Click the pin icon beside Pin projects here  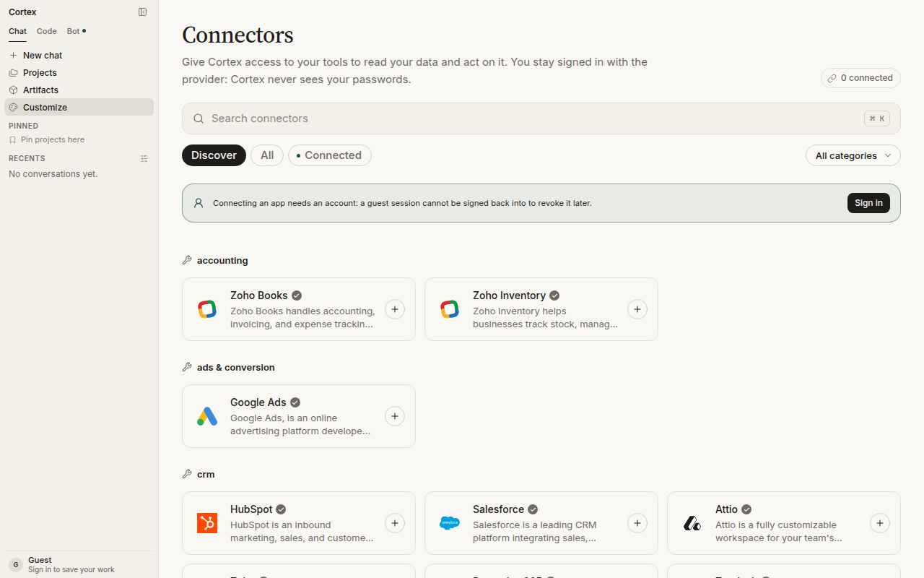(x=13, y=140)
